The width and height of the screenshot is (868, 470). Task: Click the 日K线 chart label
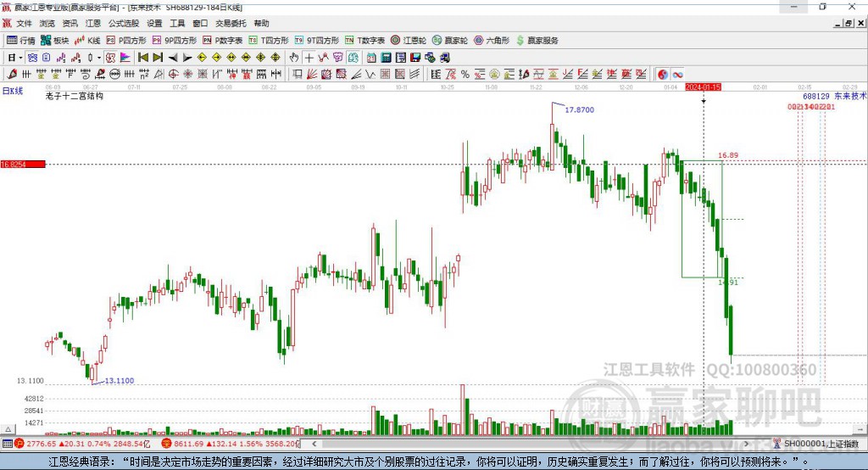point(12,91)
